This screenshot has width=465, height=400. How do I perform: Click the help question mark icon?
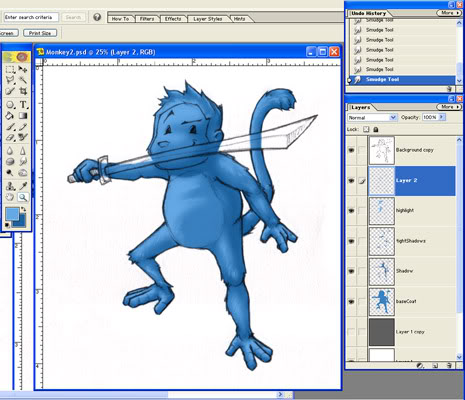tap(97, 17)
